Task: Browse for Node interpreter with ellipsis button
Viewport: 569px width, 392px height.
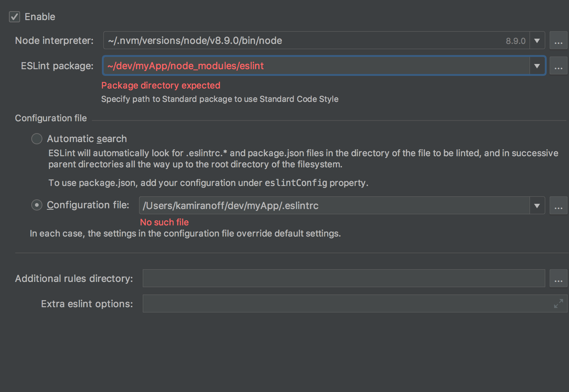Action: tap(559, 41)
